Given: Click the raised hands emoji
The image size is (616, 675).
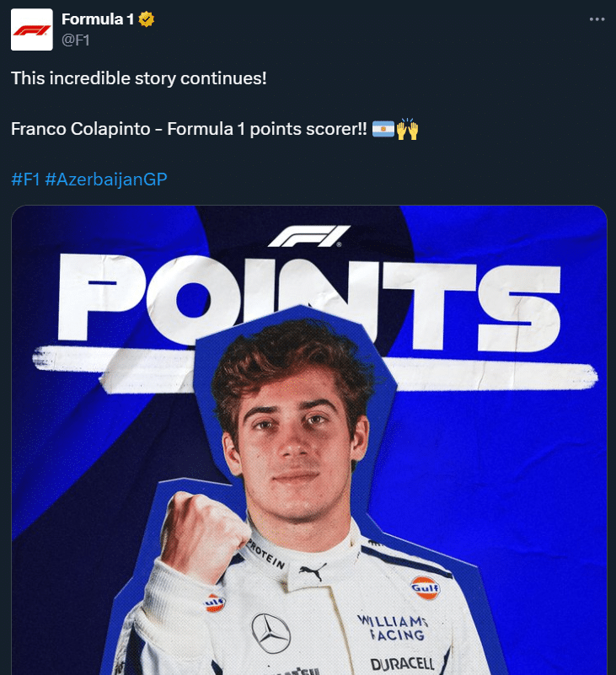Looking at the screenshot, I should [x=408, y=130].
